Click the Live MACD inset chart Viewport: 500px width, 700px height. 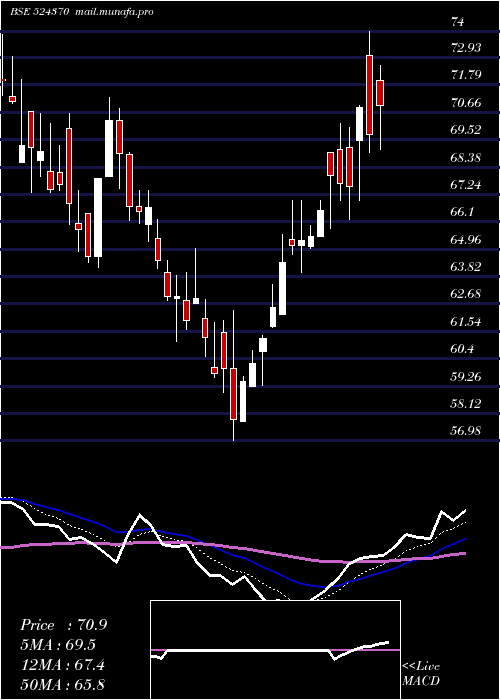pos(275,650)
